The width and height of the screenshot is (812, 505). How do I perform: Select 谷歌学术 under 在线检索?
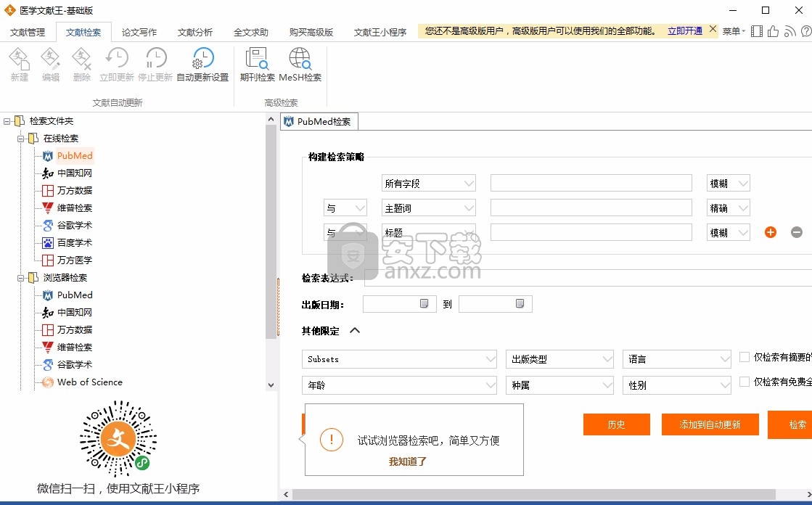74,226
